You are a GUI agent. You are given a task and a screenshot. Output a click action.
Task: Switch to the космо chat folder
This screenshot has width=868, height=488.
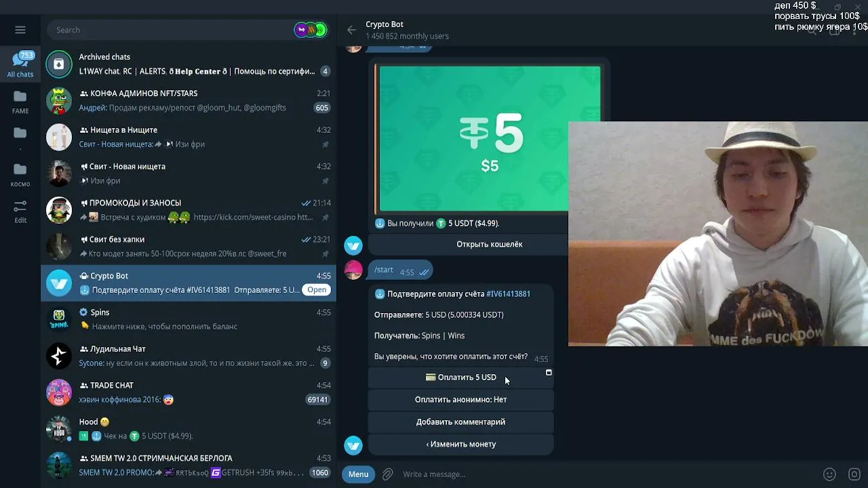[x=20, y=175]
